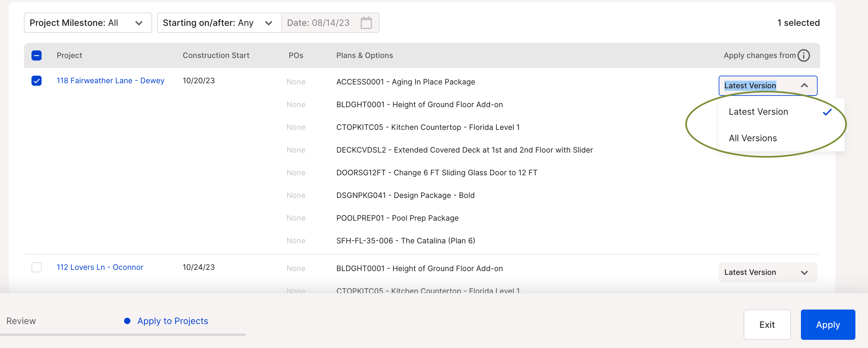Viewport: 868px width, 348px height.
Task: Click the blue Apply button
Action: click(828, 324)
